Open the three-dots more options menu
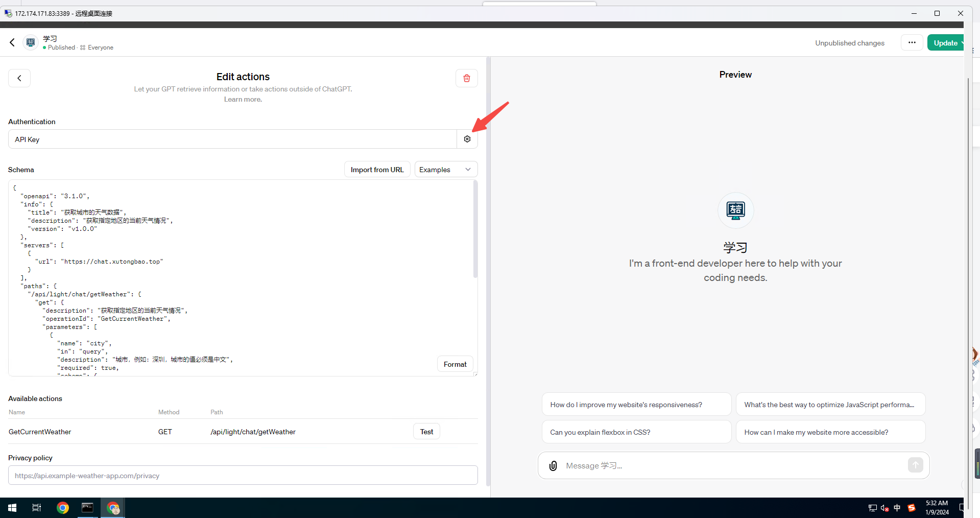This screenshot has height=518, width=980. (x=912, y=43)
